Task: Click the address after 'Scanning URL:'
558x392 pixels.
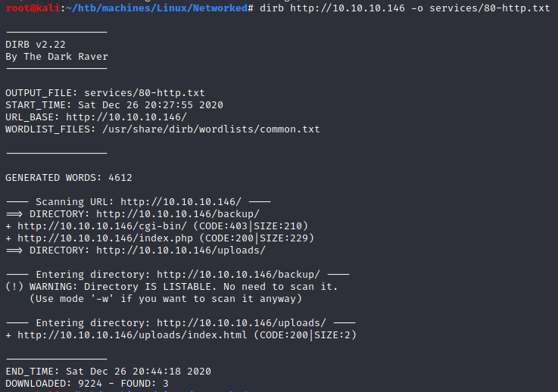Action: coord(180,201)
